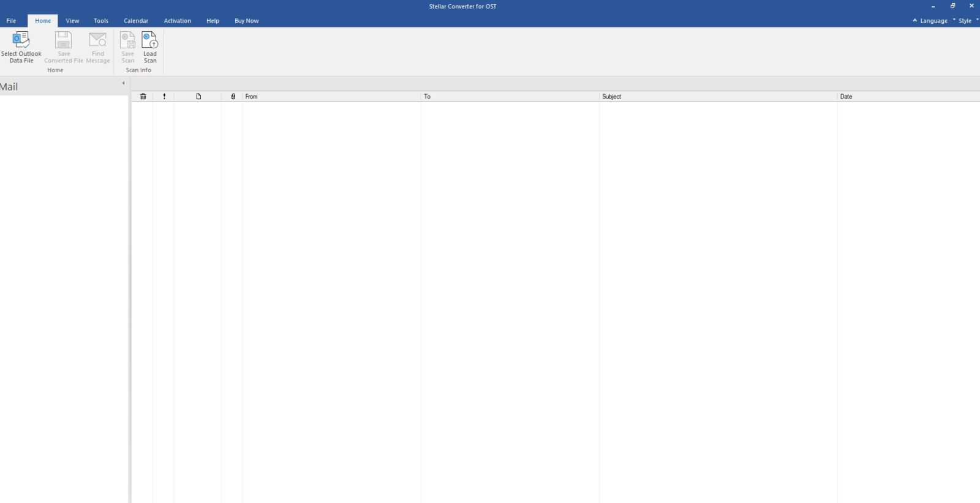Screen dimensions: 980x503
Task: Click the Load Scan icon
Action: (x=150, y=40)
